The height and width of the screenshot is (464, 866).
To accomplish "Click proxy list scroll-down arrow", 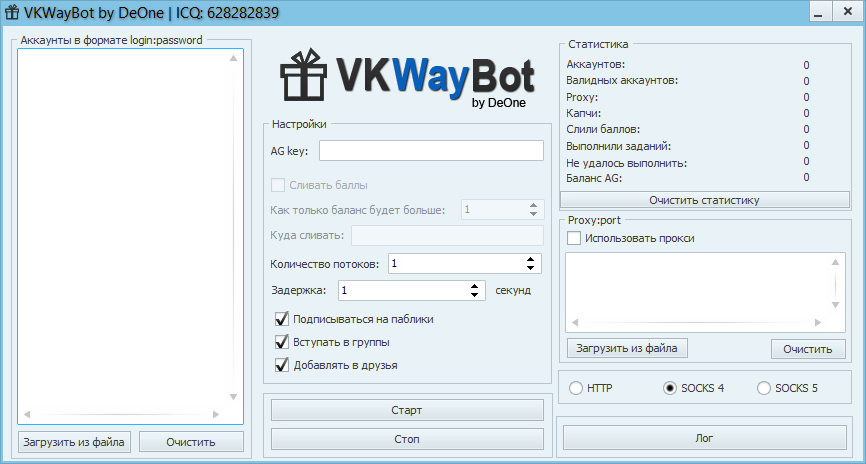I will (x=836, y=305).
